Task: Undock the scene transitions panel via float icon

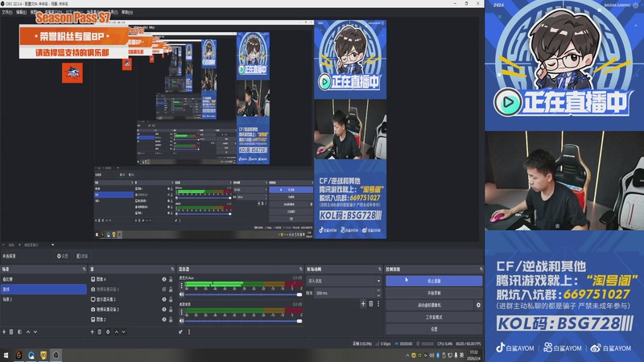Action: (x=380, y=269)
